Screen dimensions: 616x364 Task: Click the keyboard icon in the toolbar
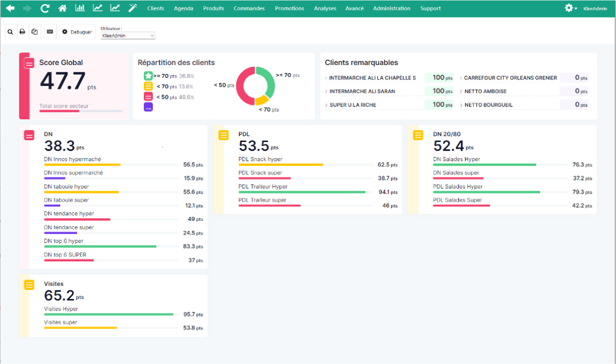(50, 32)
